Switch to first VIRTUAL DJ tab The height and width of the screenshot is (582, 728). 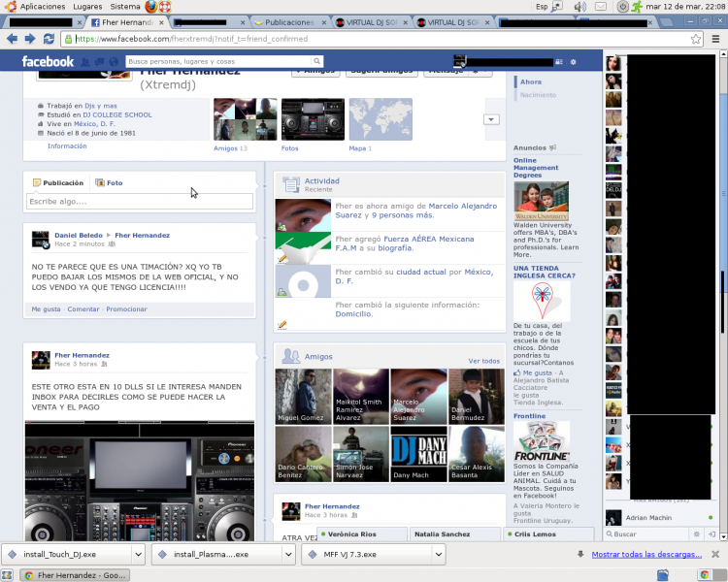click(x=372, y=22)
